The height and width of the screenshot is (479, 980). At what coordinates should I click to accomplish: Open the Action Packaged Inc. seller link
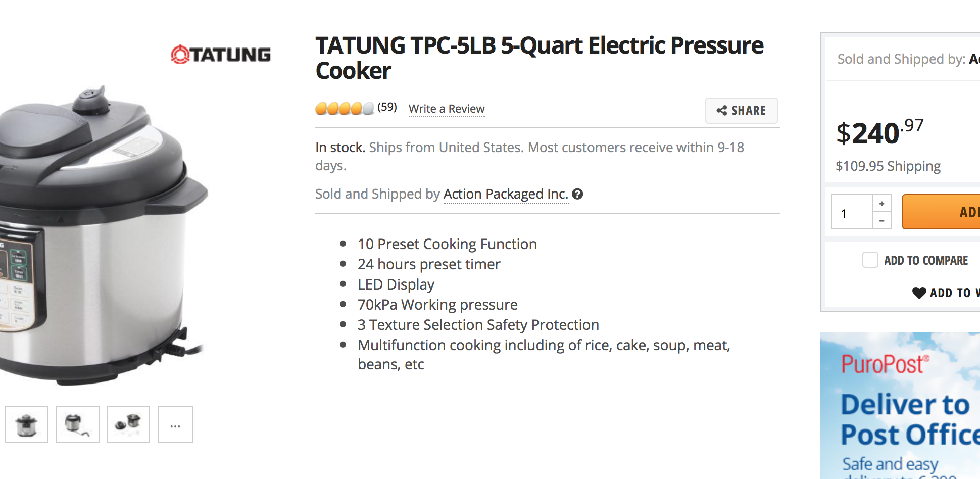click(x=506, y=194)
